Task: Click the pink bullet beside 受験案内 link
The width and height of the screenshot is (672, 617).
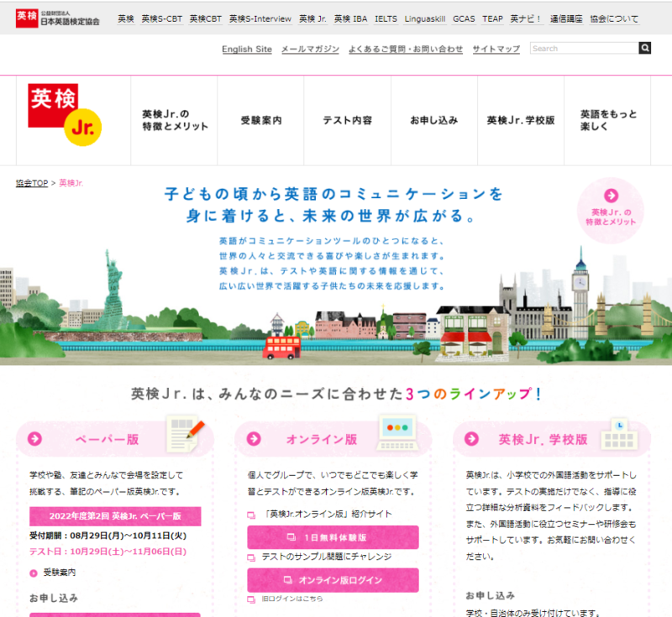Action: [34, 573]
